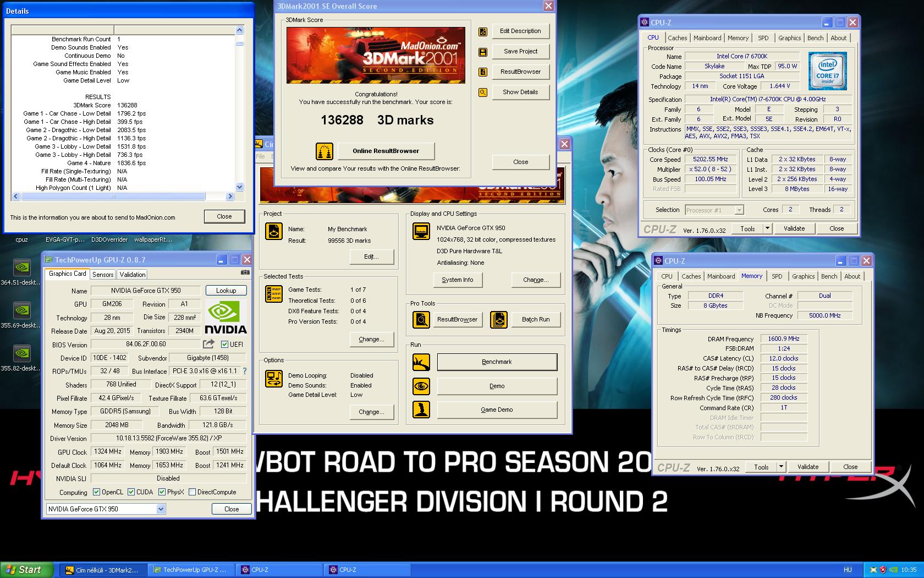
Task: Click the Demo eye icon
Action: click(421, 386)
